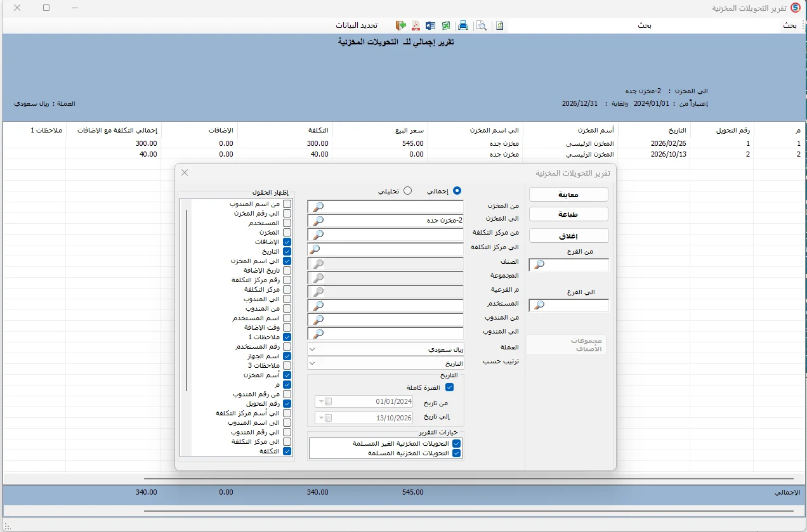Uncheck the ملاحظات 1 field checkbox
Image resolution: width=807 pixels, height=532 pixels.
click(287, 337)
